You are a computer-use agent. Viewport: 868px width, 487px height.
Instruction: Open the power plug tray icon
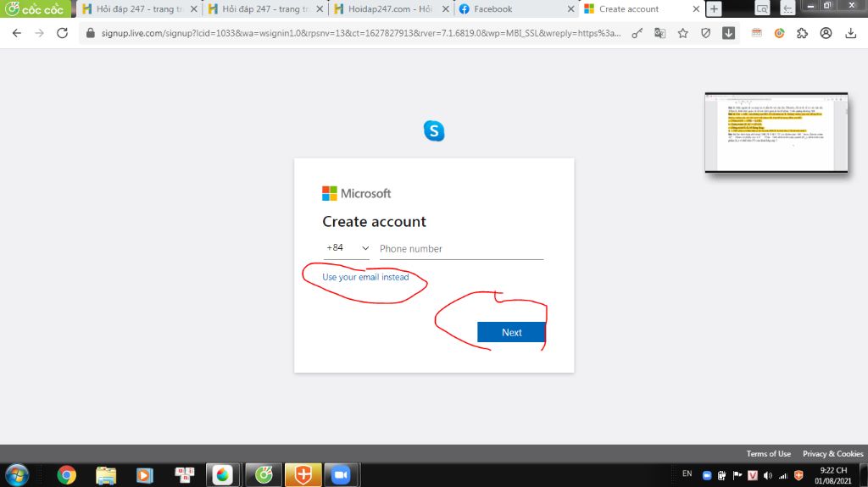click(722, 475)
